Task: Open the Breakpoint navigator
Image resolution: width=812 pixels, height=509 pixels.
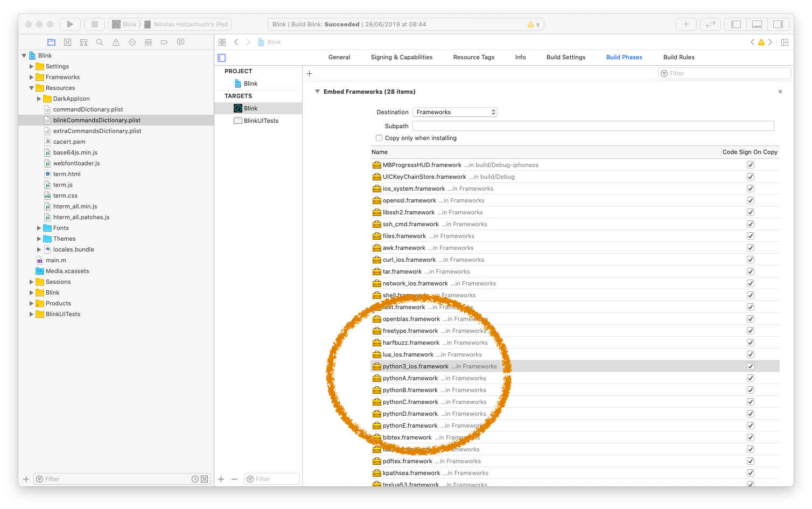Action: pos(164,42)
